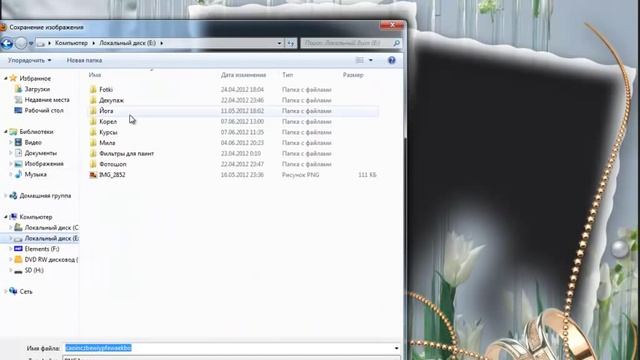Click Рисунок PNG type of IMG_2852
The width and height of the screenshot is (640, 360).
(x=300, y=175)
